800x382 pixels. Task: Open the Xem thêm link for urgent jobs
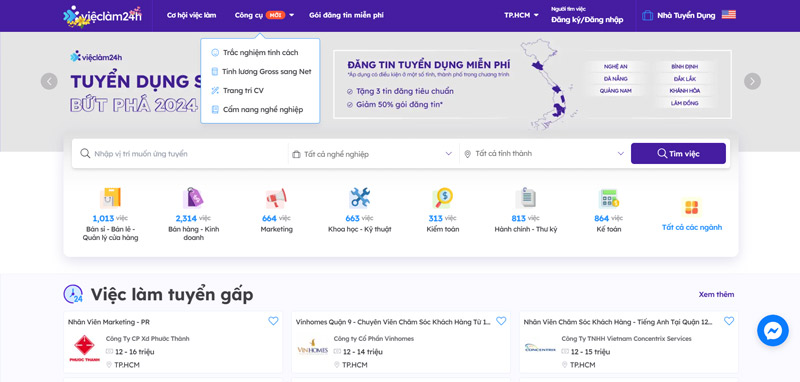click(x=716, y=294)
